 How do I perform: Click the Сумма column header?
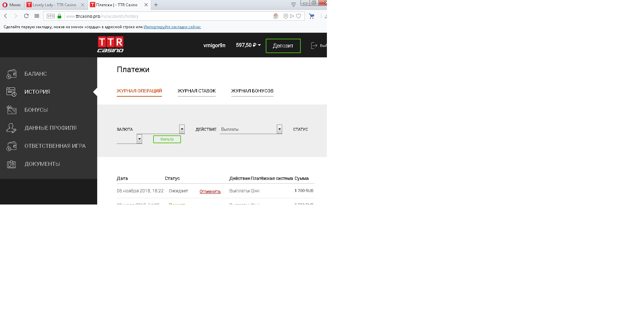click(x=302, y=179)
